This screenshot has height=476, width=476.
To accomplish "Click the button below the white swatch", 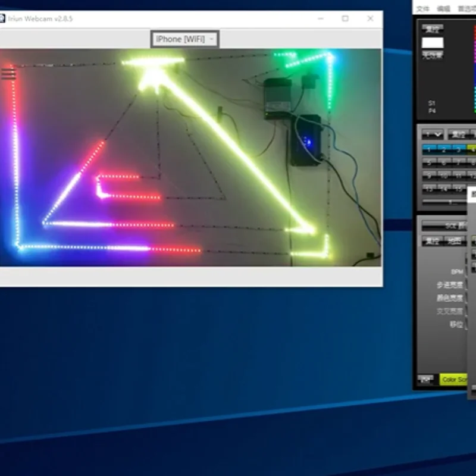I will pos(433,55).
